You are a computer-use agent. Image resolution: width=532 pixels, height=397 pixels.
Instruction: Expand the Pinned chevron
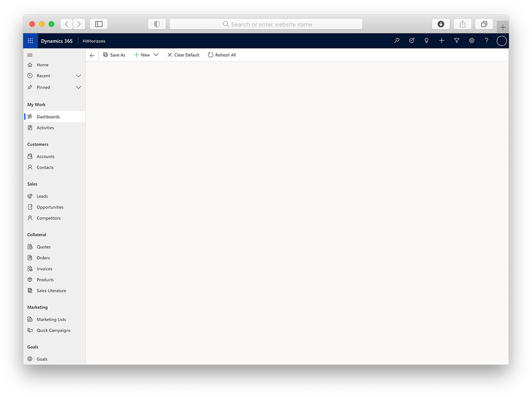pyautogui.click(x=78, y=87)
